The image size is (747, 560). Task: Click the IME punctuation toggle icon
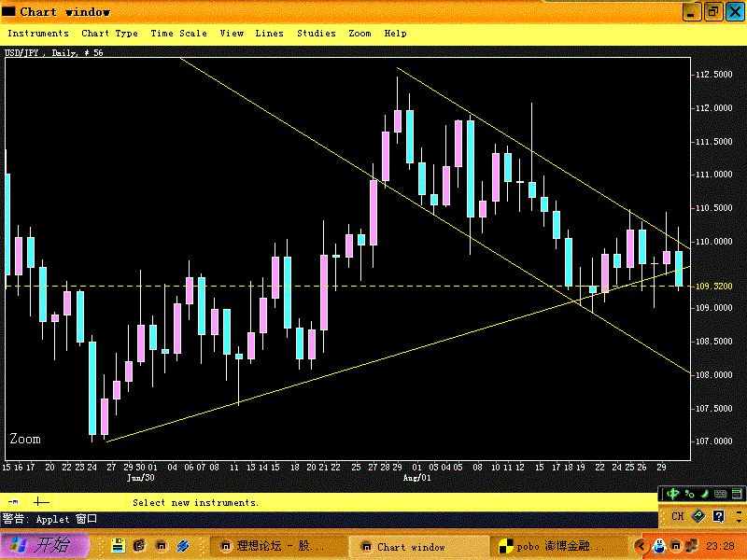(x=689, y=494)
